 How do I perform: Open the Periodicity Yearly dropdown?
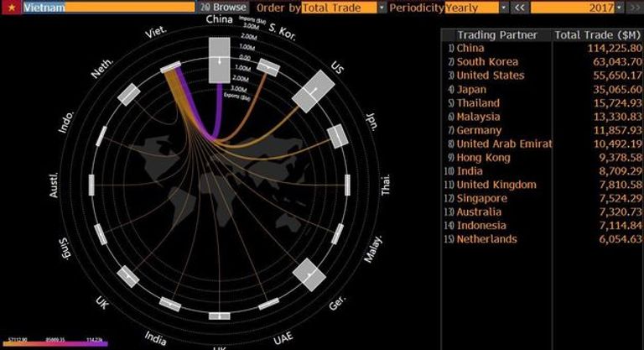point(503,7)
